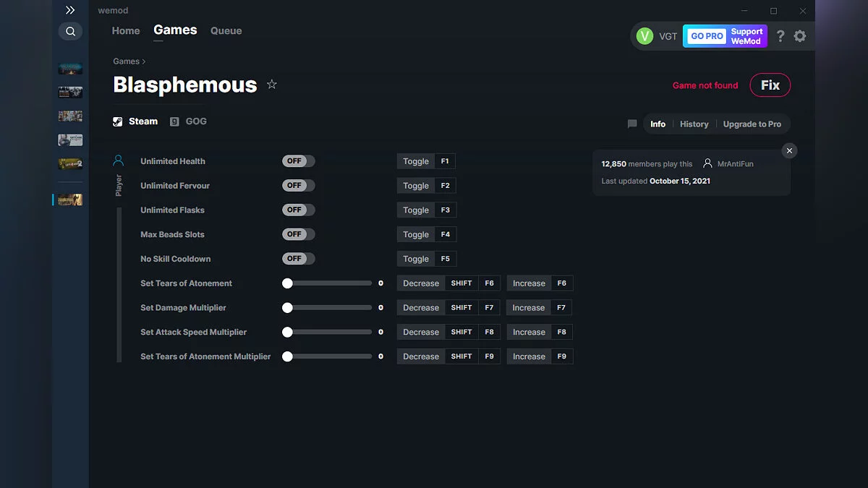Expand the sidebar with double-chevron icon

(x=70, y=10)
